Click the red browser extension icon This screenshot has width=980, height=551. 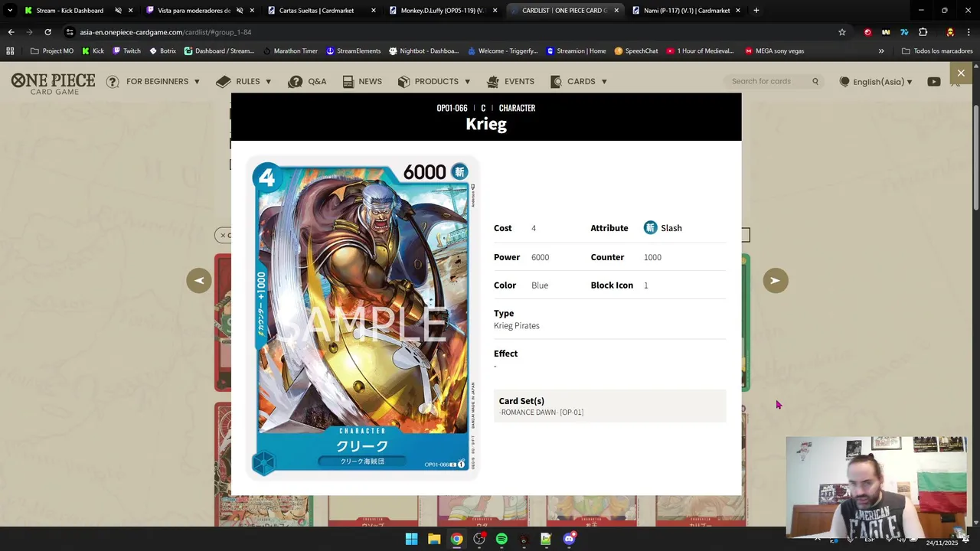867,32
